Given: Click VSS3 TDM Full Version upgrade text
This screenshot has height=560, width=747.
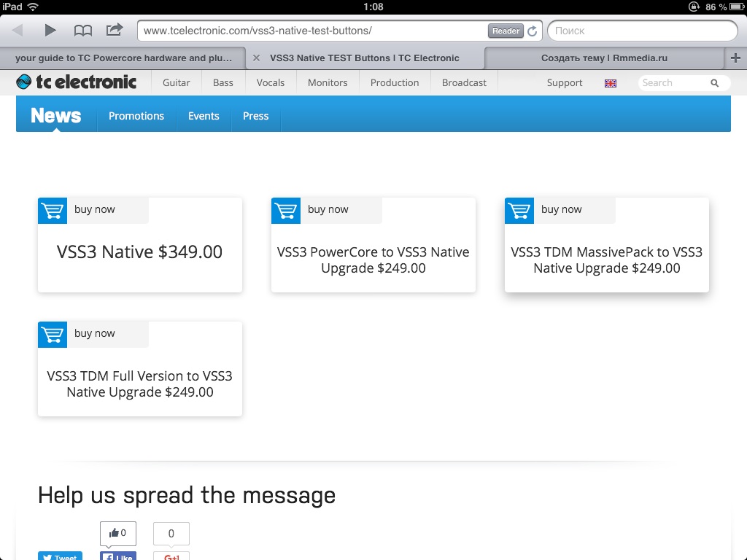Looking at the screenshot, I should point(139,384).
